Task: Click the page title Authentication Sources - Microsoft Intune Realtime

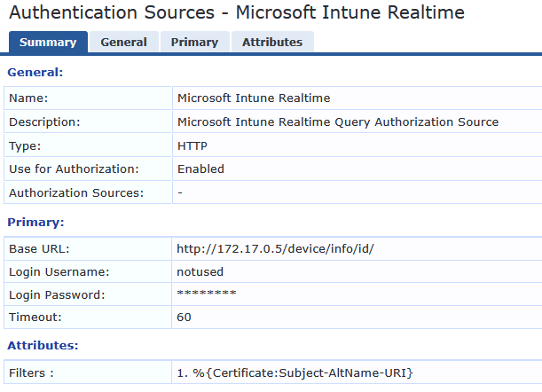Action: [237, 12]
